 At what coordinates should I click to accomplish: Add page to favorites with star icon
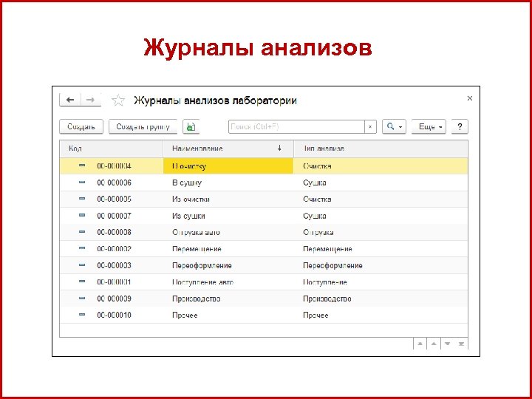[x=118, y=100]
